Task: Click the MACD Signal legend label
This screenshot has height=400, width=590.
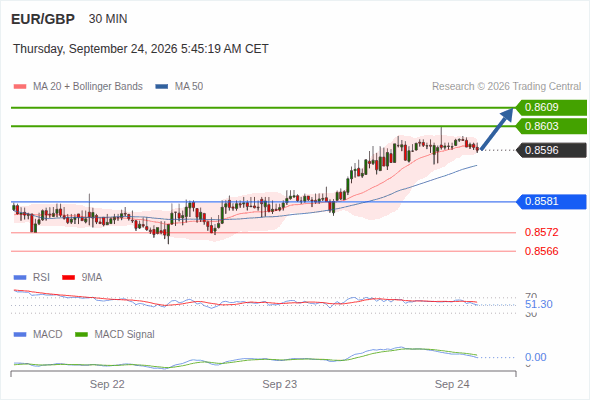Action: (x=125, y=335)
